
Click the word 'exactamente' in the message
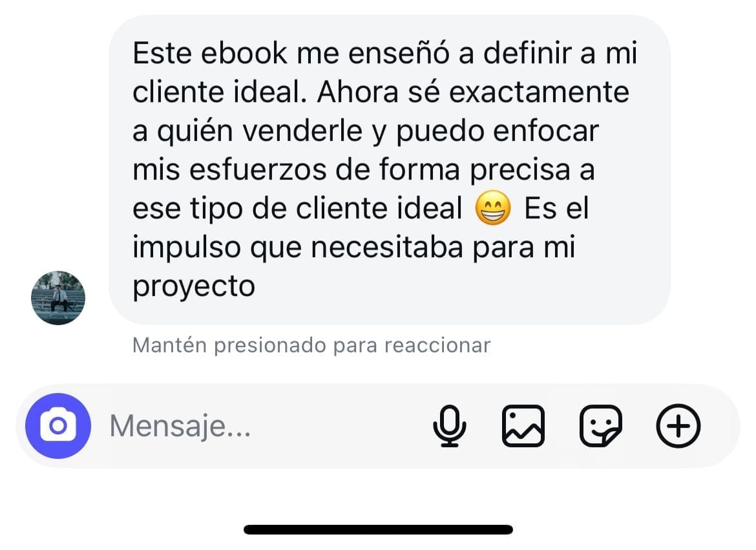(539, 92)
